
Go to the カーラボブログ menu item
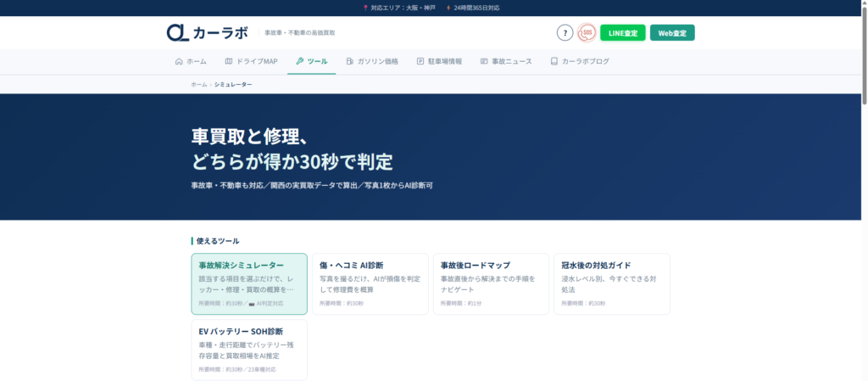[x=580, y=61]
